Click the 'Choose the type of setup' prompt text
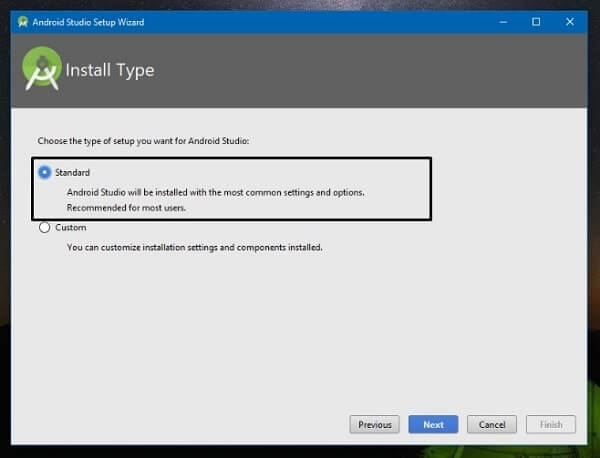This screenshot has height=458, width=600. pyautogui.click(x=143, y=141)
